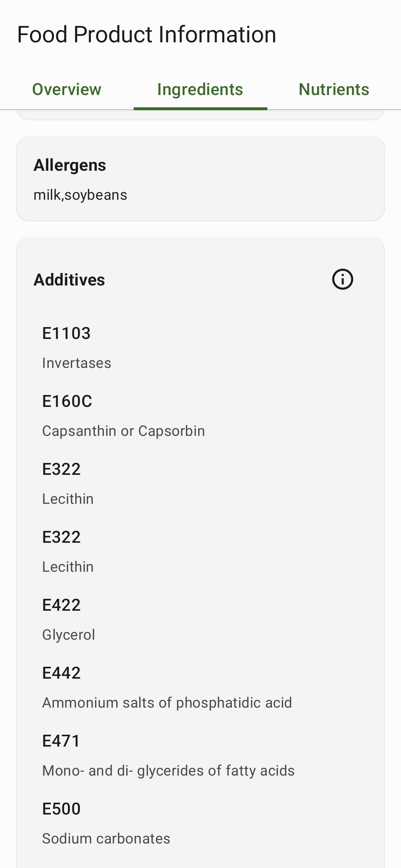Select the Invertases additive name
The height and width of the screenshot is (868, 401).
[x=76, y=363]
